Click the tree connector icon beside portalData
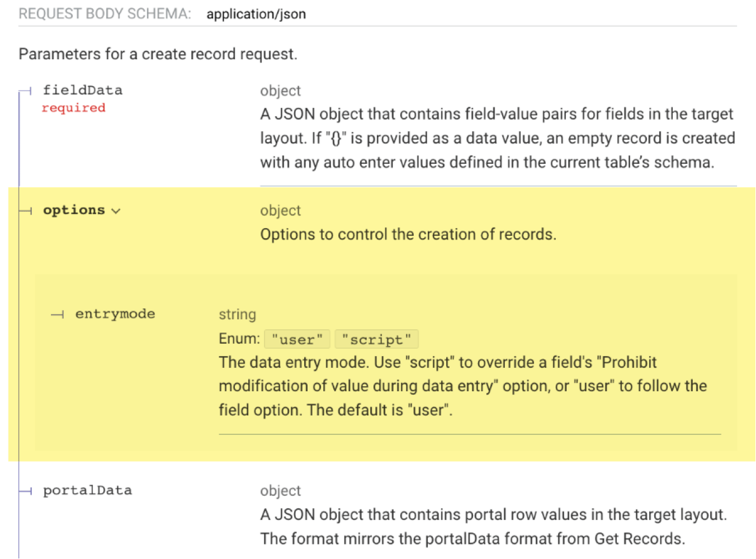This screenshot has width=756, height=559. 26,491
